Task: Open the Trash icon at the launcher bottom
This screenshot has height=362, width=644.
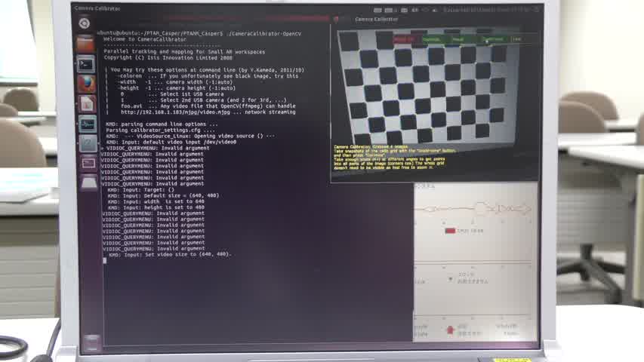Action: (x=91, y=342)
